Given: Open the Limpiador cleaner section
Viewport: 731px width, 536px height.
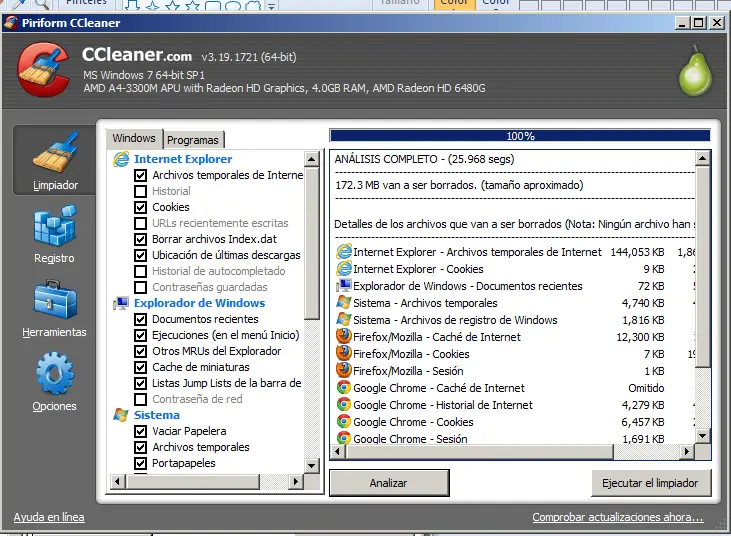Looking at the screenshot, I should tap(55, 160).
